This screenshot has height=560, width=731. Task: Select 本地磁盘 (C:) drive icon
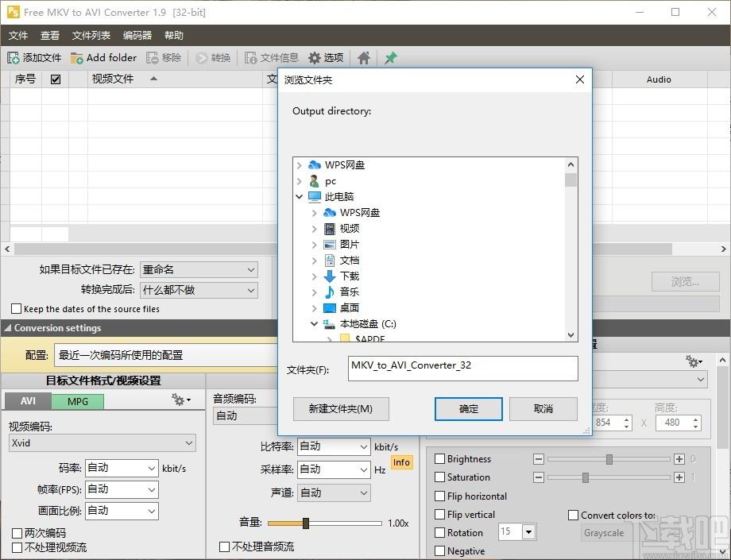(330, 324)
